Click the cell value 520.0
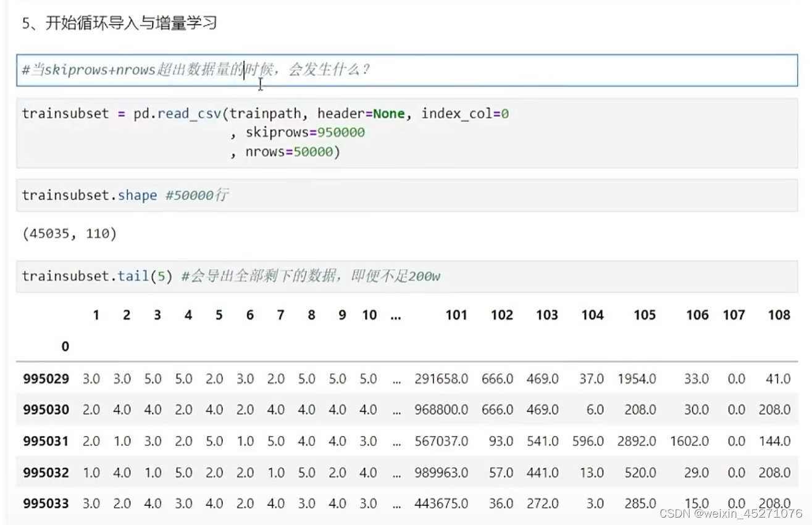Screen dimensions: 812x525 click(640, 472)
